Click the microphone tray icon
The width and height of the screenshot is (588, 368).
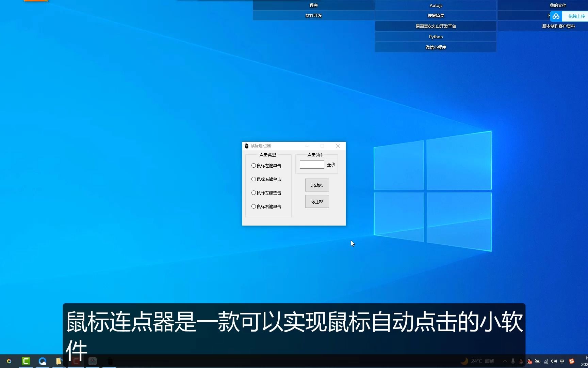(x=513, y=361)
